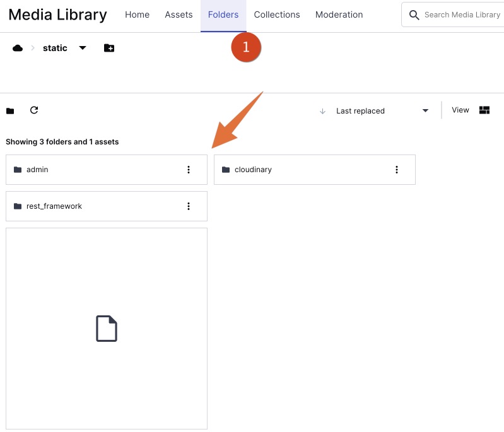The width and height of the screenshot is (504, 432).
Task: Open the admin folder name
Action: pyautogui.click(x=37, y=170)
